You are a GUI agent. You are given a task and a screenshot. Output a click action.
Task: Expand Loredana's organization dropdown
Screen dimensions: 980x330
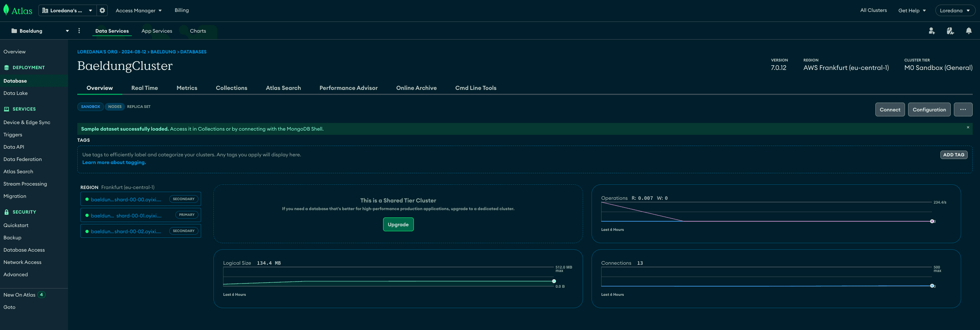coord(67,10)
